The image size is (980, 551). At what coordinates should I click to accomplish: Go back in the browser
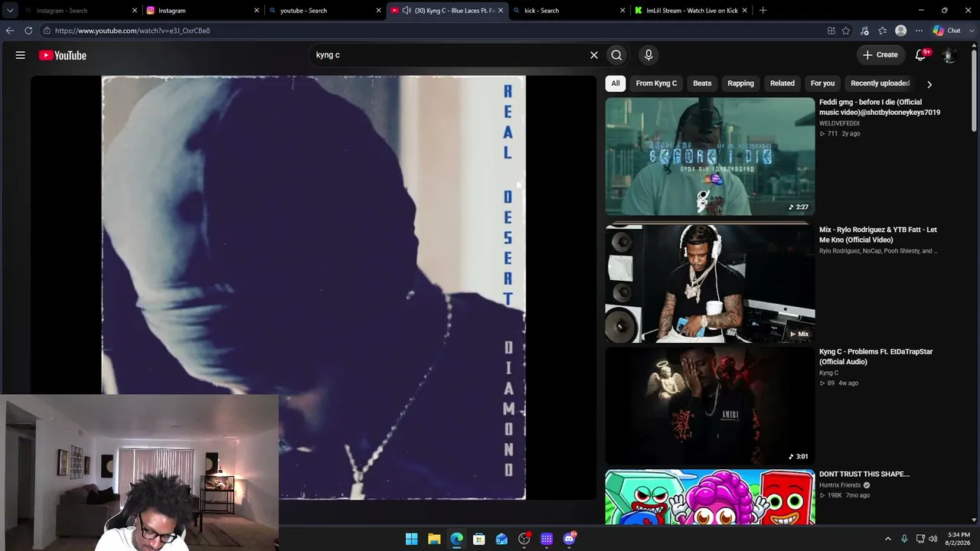(10, 31)
